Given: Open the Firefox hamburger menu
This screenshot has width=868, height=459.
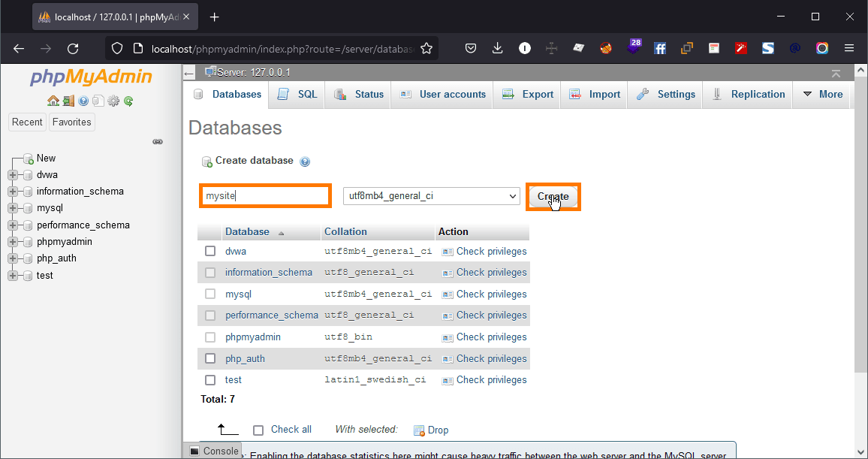Looking at the screenshot, I should 849,48.
